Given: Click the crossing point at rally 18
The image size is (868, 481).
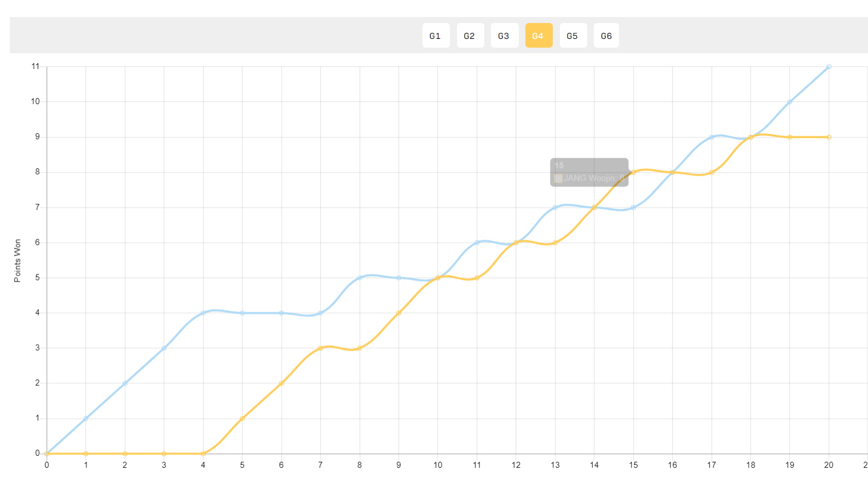Looking at the screenshot, I should (750, 137).
